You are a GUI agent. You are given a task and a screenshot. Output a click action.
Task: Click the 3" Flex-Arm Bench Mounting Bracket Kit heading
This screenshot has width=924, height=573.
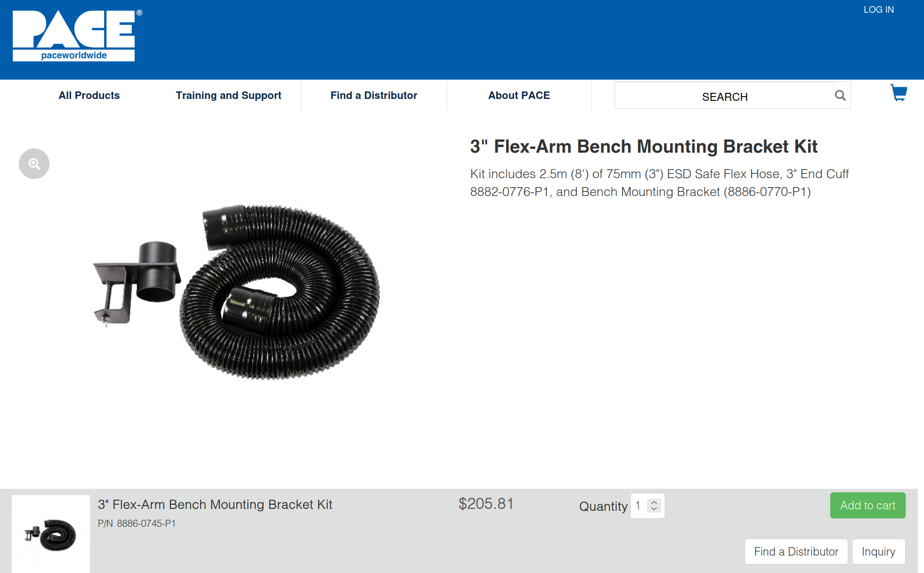(x=644, y=147)
